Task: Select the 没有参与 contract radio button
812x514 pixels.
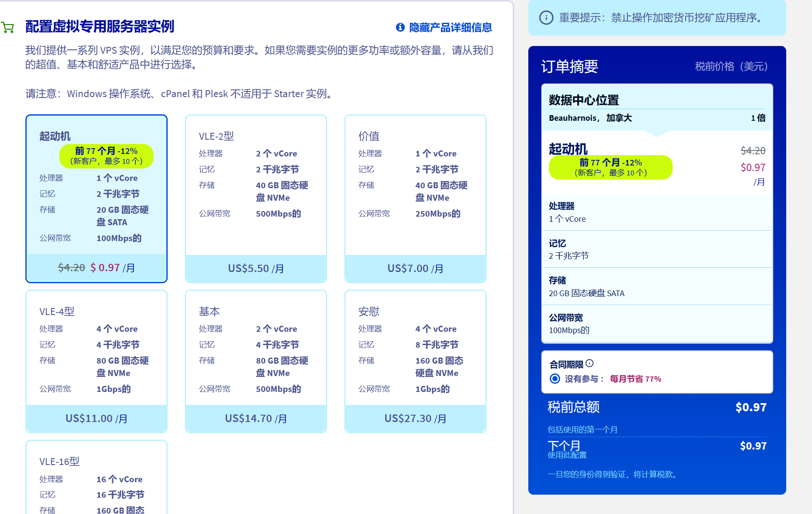Action: (x=555, y=379)
